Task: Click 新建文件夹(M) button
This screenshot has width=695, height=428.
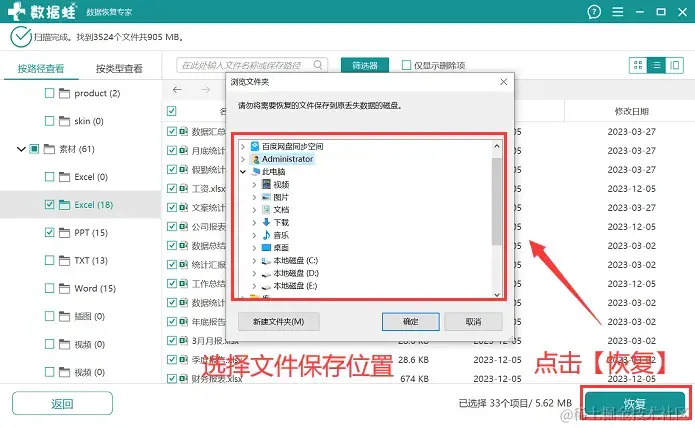Action: click(278, 322)
